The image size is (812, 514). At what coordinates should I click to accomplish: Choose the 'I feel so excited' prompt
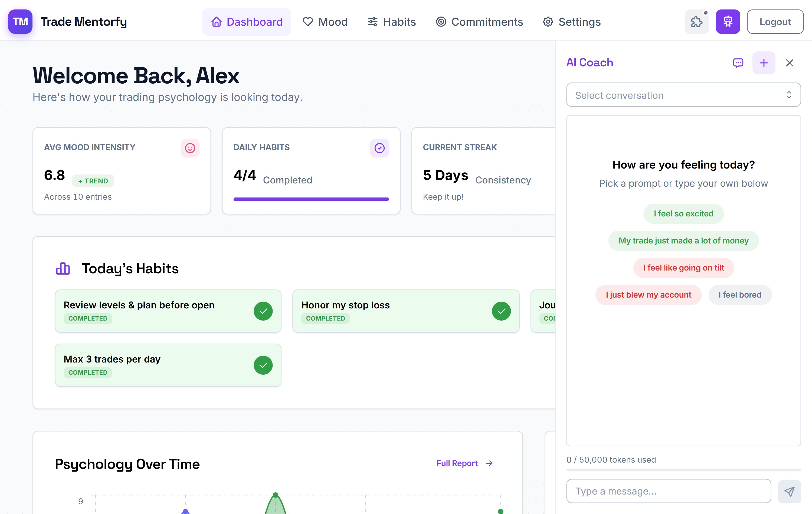tap(683, 214)
